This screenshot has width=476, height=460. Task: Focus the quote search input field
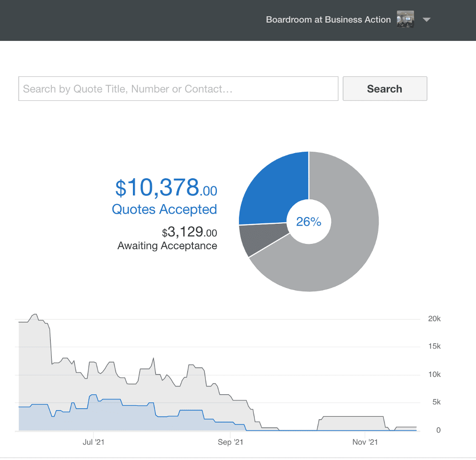tap(178, 88)
